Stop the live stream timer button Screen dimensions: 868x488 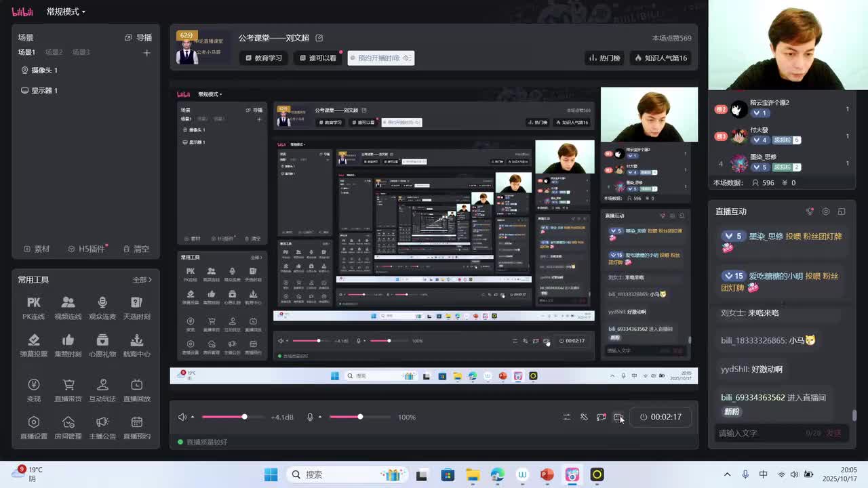tap(660, 417)
